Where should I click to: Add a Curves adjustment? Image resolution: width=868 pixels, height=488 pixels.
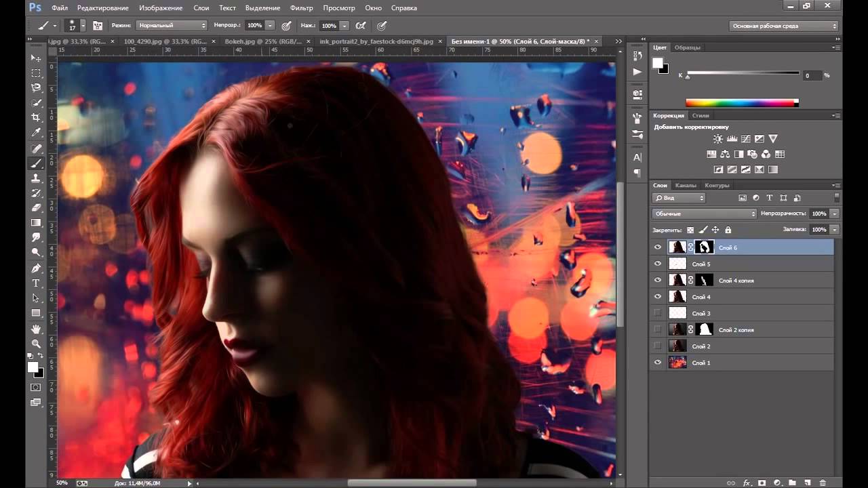click(745, 139)
